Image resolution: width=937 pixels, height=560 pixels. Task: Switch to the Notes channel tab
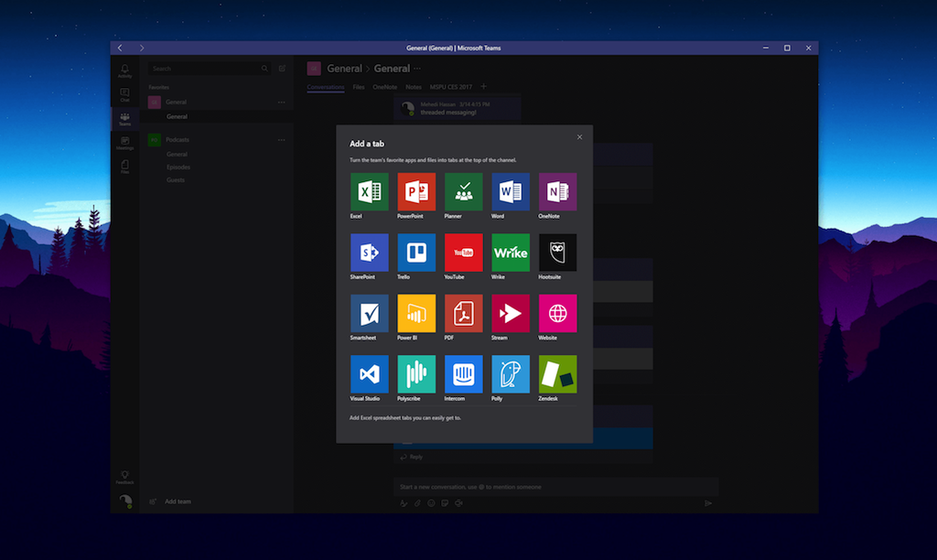(x=414, y=87)
